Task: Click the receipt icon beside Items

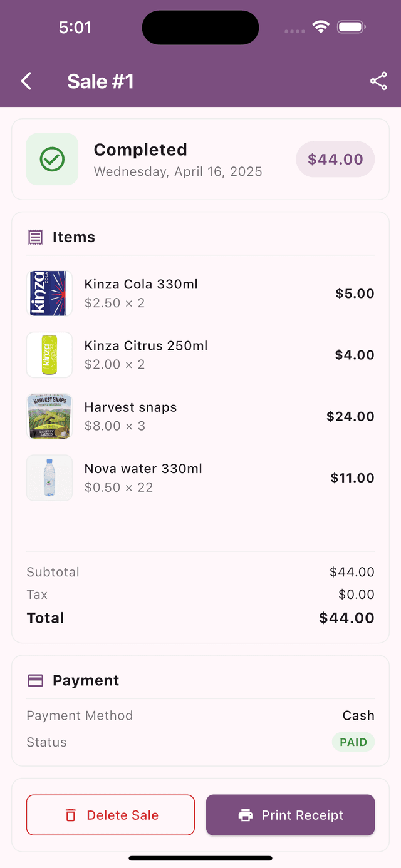Action: pyautogui.click(x=36, y=237)
